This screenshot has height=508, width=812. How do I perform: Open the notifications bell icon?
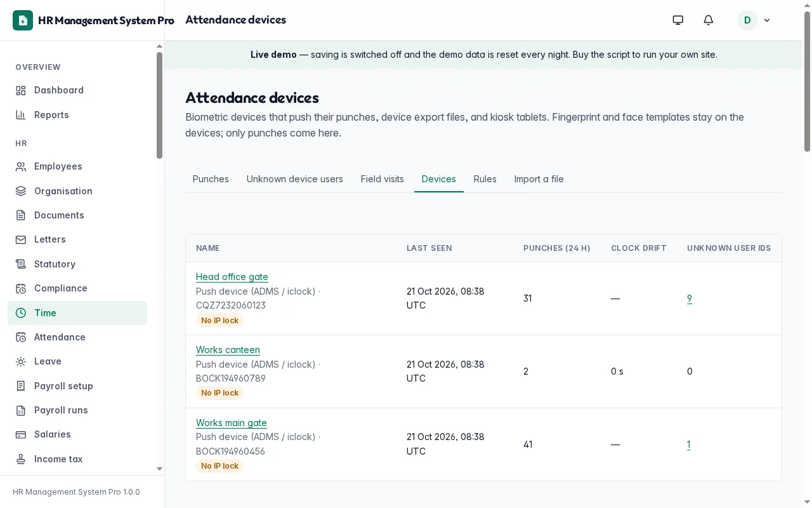[x=709, y=20]
